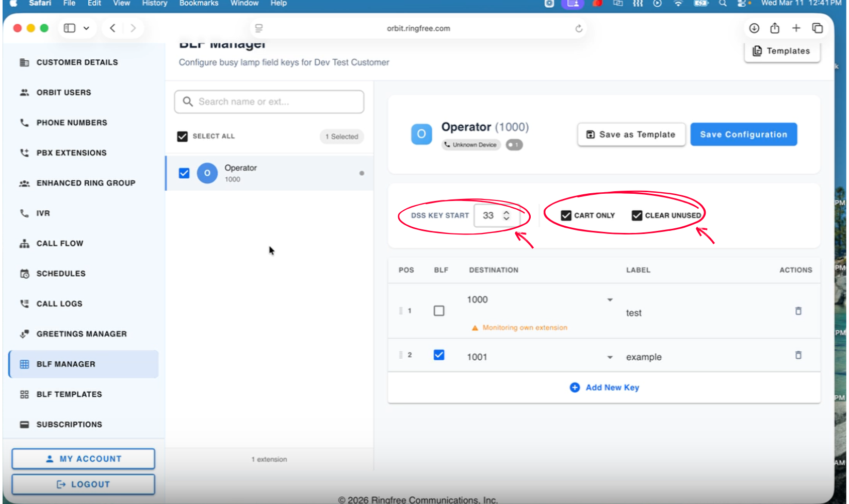Reload the page in Safari's address bar
Image resolution: width=849 pixels, height=504 pixels.
click(579, 28)
